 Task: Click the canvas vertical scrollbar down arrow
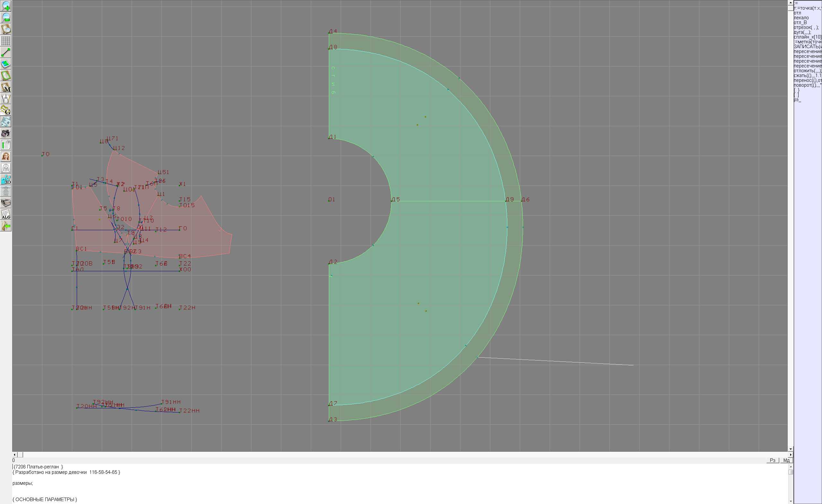(x=790, y=449)
